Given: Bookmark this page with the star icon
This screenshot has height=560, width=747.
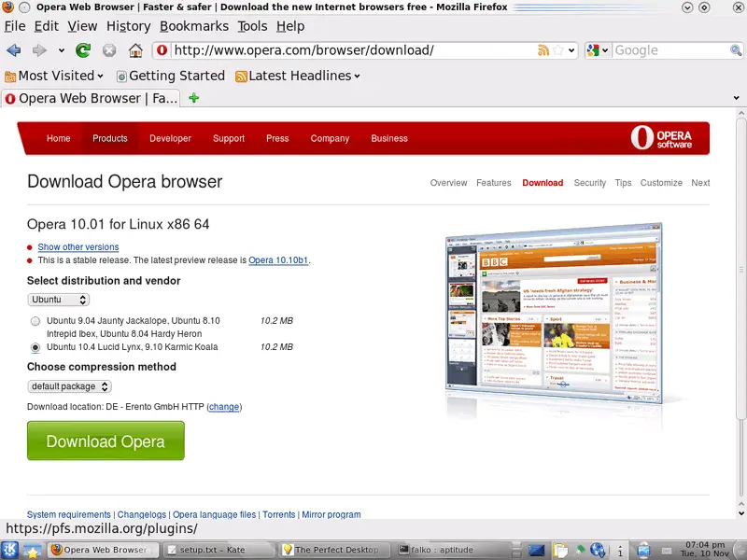Looking at the screenshot, I should tap(557, 50).
